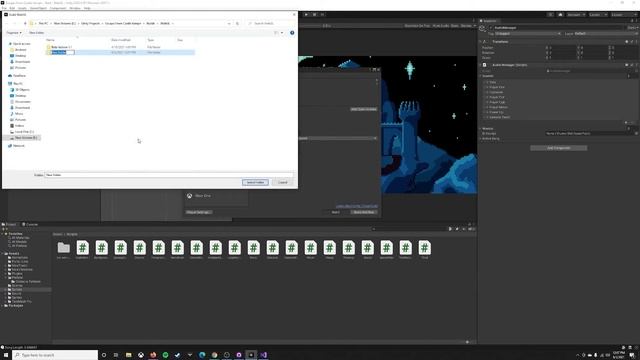Click Add Component in Inspector
This screenshot has height=360, width=640.
(x=558, y=148)
